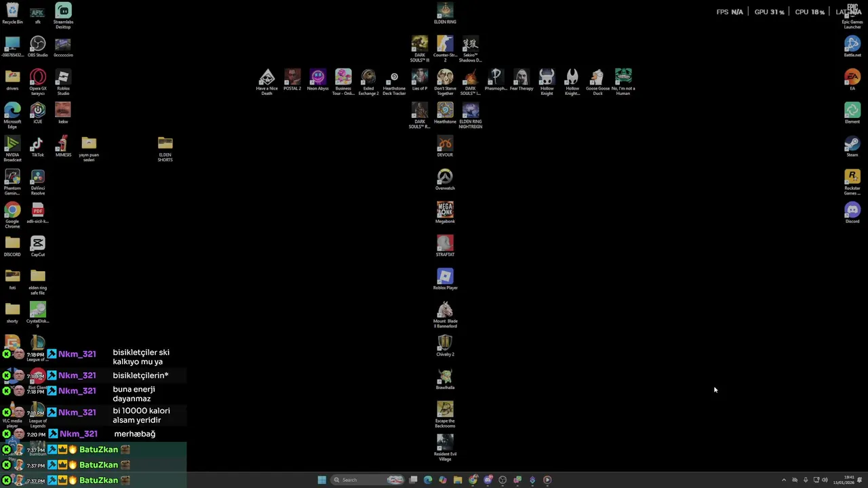Open the taskbar clock and date
Image resolution: width=868 pixels, height=488 pixels.
click(x=844, y=480)
